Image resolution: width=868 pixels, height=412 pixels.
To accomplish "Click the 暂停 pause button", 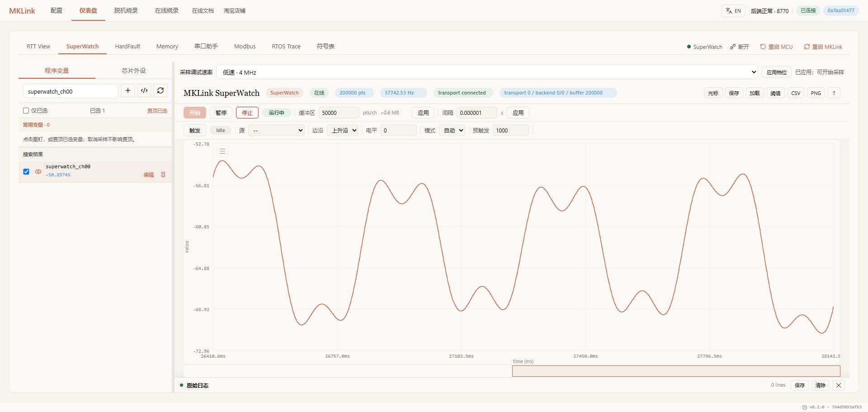I will [221, 113].
